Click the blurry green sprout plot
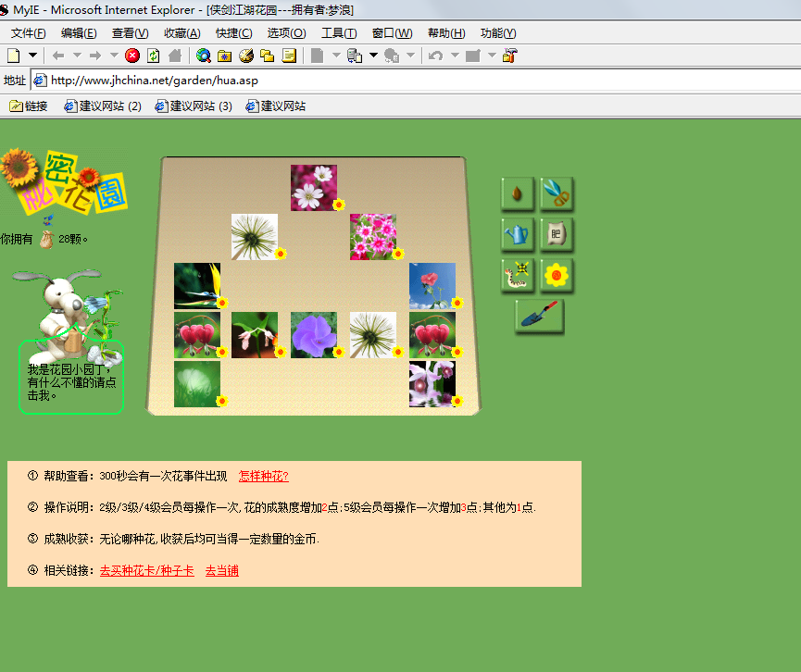 pyautogui.click(x=197, y=384)
